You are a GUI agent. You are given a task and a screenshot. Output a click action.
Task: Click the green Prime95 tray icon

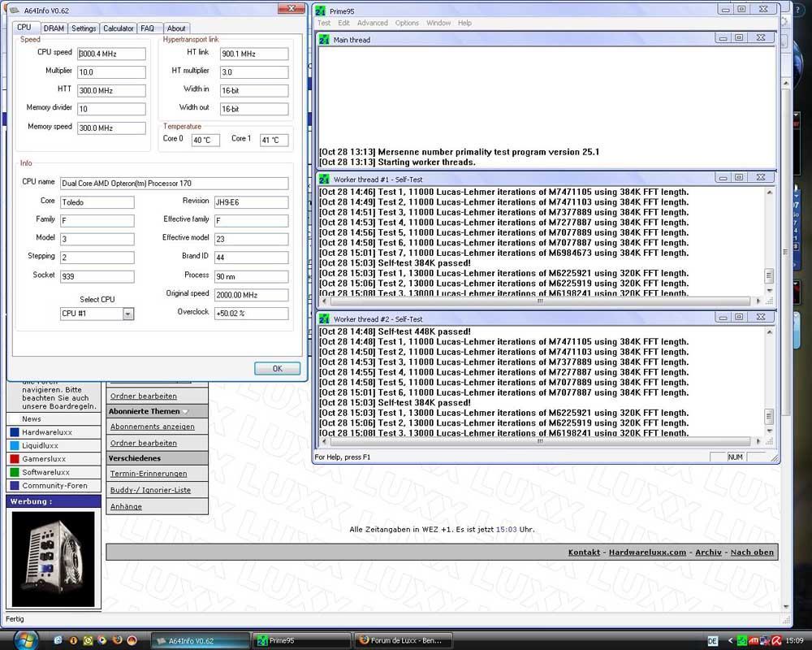point(742,641)
